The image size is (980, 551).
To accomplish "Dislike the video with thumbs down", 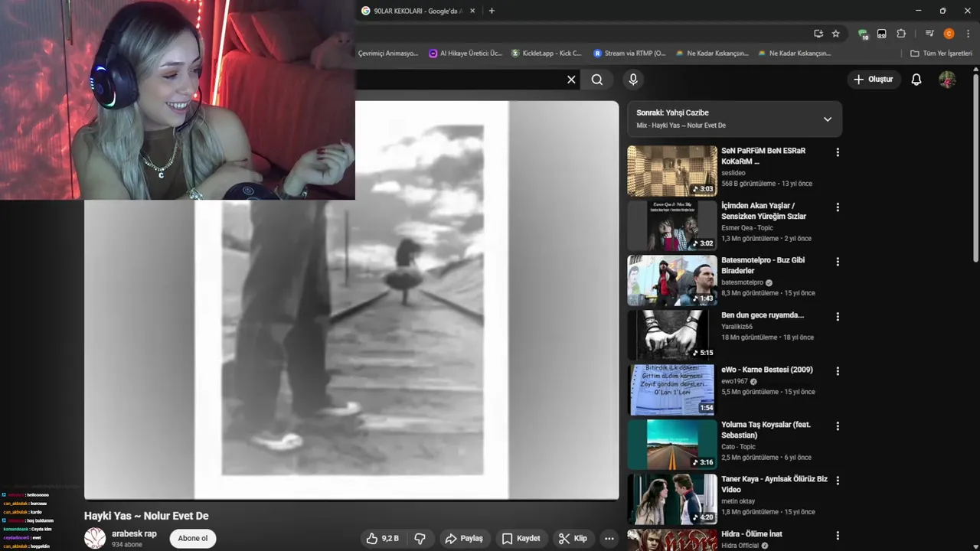I will click(420, 539).
